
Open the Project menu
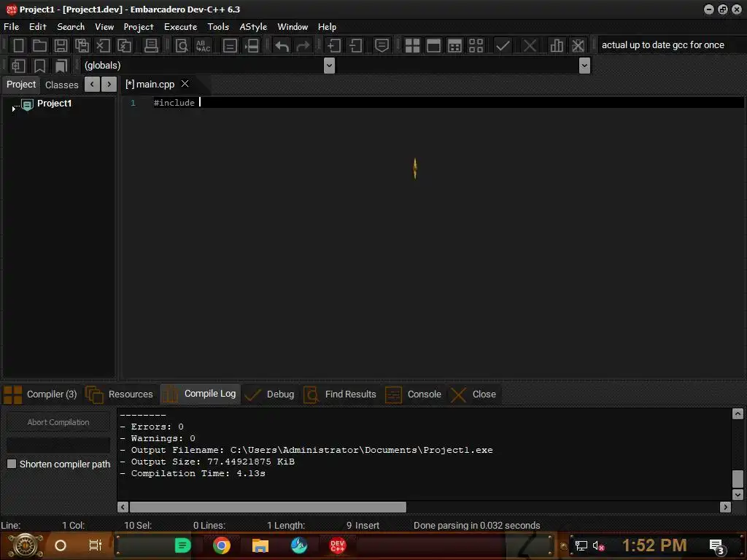(x=139, y=27)
